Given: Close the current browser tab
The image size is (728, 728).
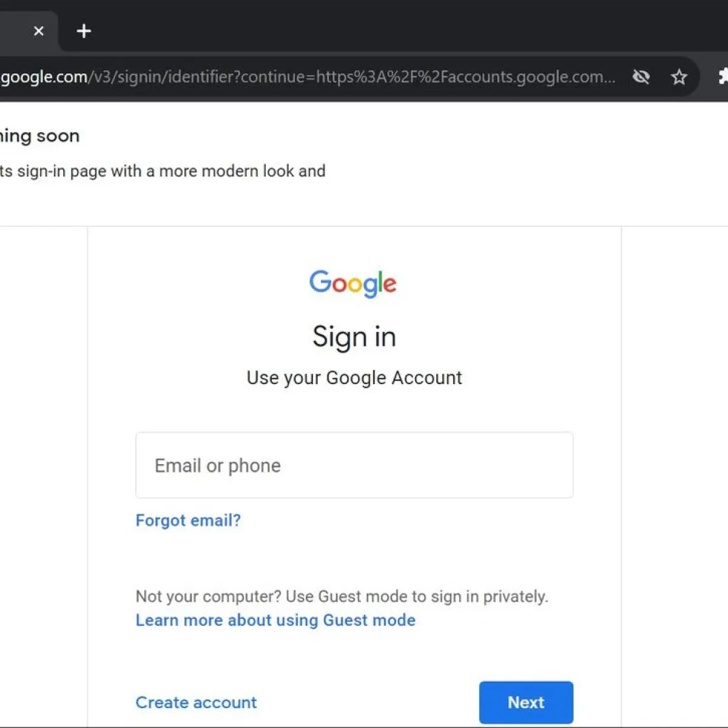Looking at the screenshot, I should click(x=39, y=31).
